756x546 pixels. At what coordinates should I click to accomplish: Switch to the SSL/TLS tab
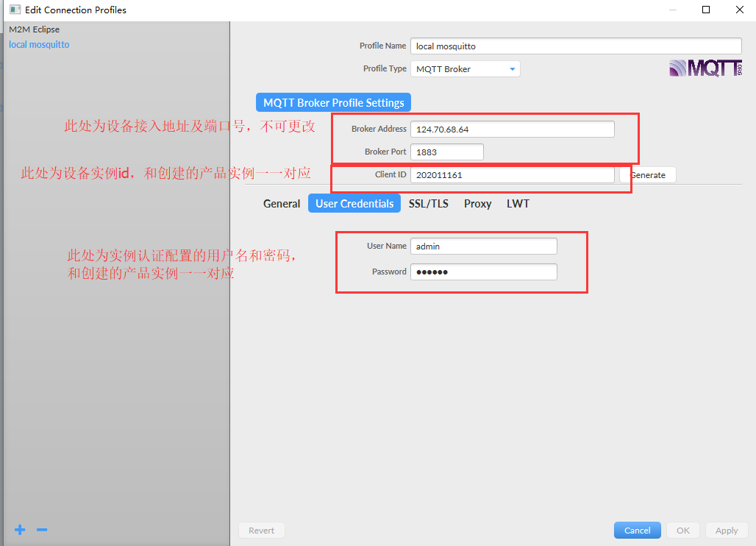(428, 204)
